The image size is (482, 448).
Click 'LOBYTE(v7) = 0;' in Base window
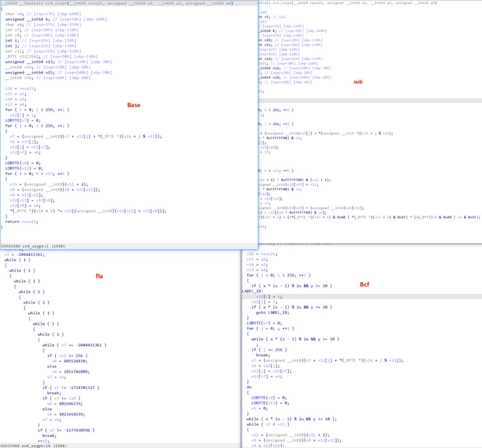point(23,121)
